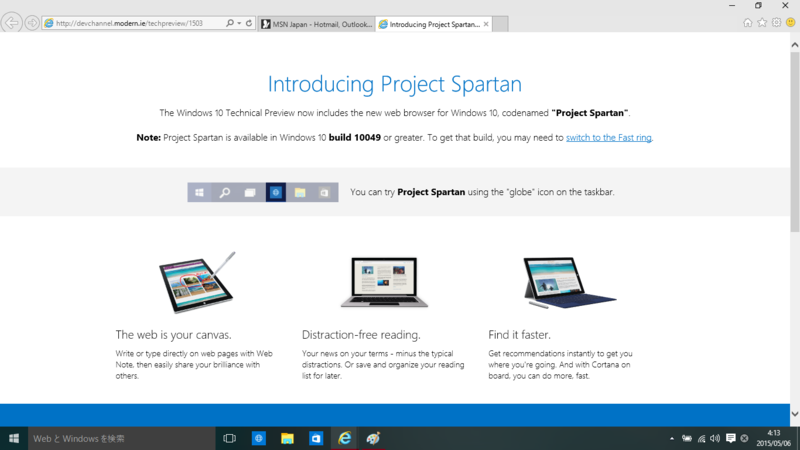Launch Project Spartan globe on taskbar
The image size is (800, 450).
point(259,438)
